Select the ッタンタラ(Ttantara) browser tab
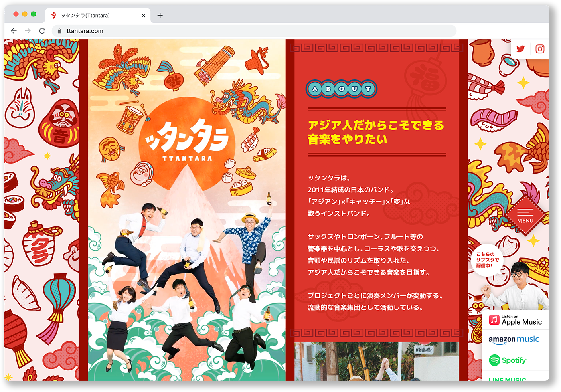Viewport: 561px width, 392px height. coord(98,16)
